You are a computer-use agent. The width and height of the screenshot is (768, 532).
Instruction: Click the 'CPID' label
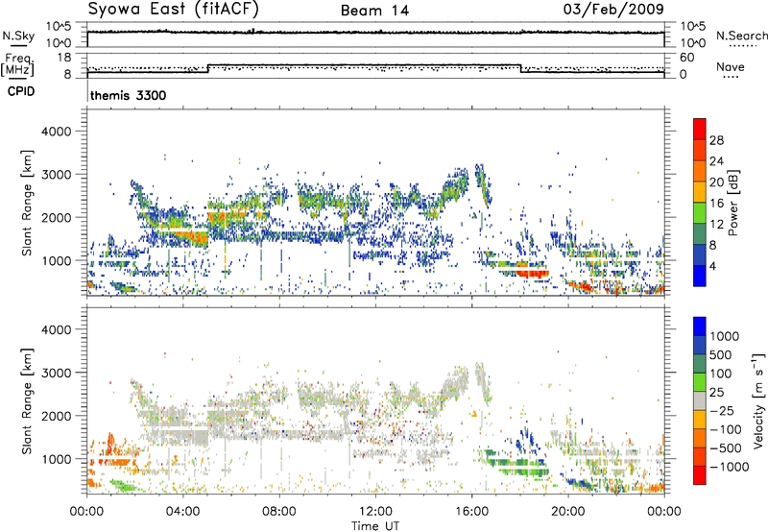click(21, 91)
